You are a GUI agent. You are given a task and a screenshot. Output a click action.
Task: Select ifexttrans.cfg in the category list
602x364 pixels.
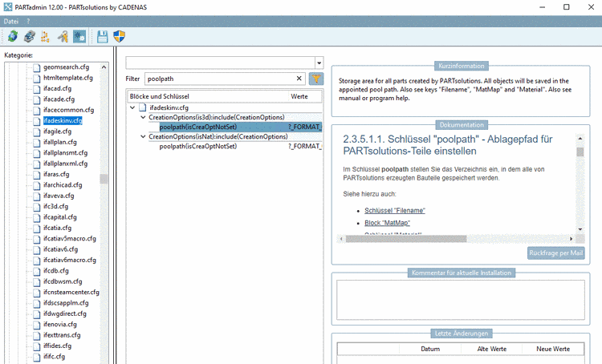62,336
